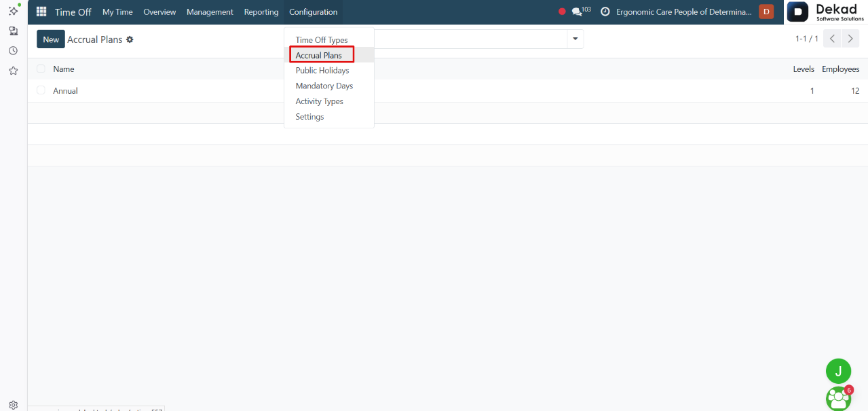Screen dimensions: 868x411
Task: Open the Reporting menu
Action: point(261,12)
